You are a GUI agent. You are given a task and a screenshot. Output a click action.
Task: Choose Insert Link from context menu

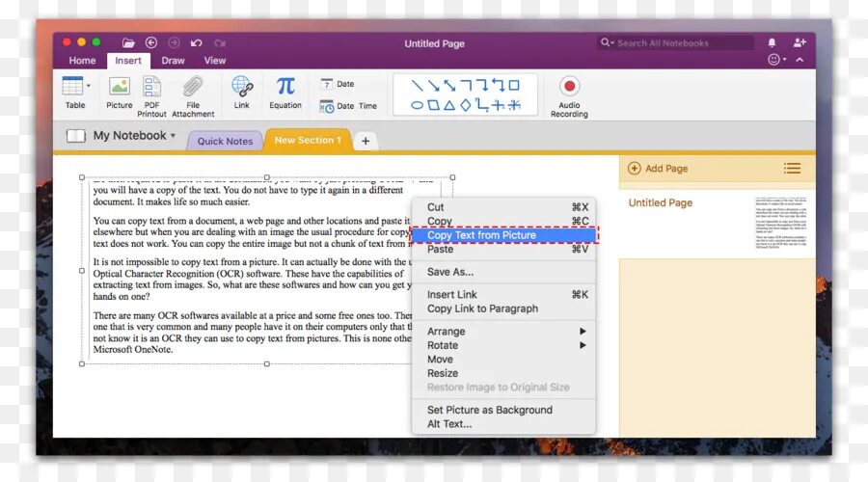503,294
